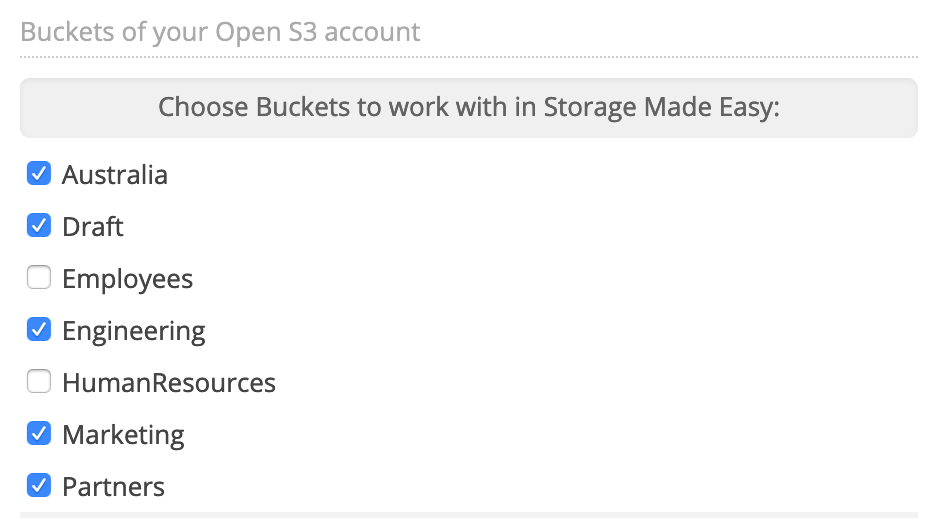The width and height of the screenshot is (932, 518).
Task: Click the Australia bucket label
Action: tap(115, 175)
